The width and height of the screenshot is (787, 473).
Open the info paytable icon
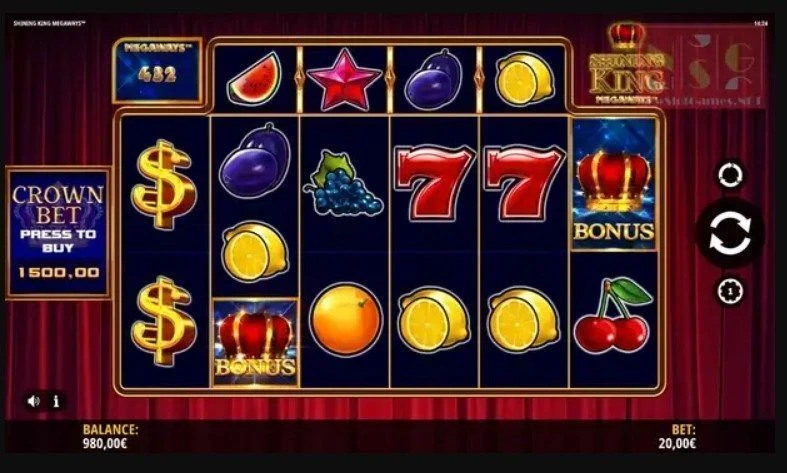[x=56, y=401]
